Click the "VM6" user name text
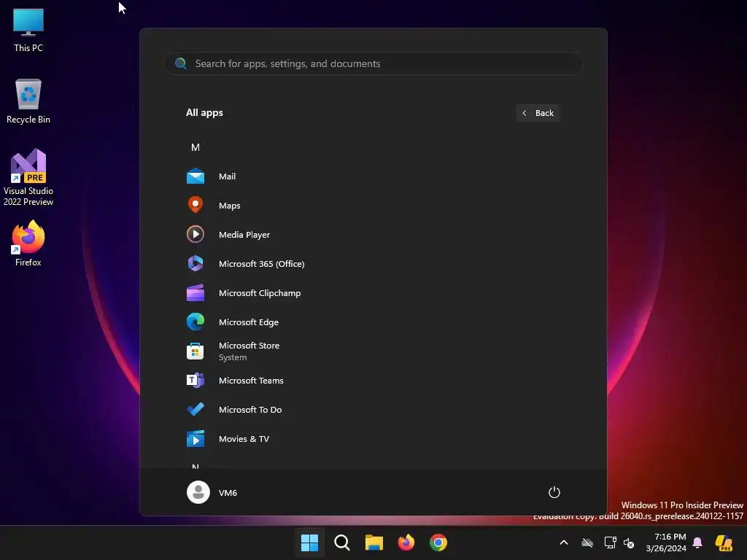The width and height of the screenshot is (747, 560). coord(228,493)
